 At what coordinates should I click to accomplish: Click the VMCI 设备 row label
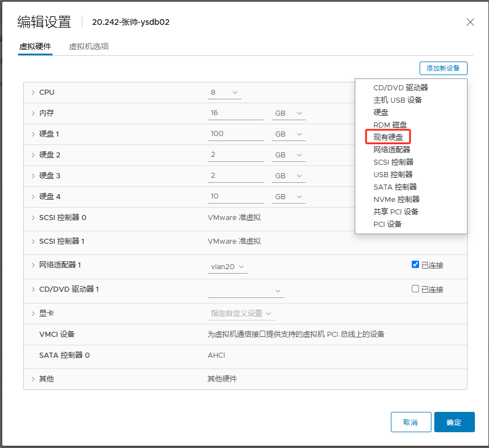57,335
